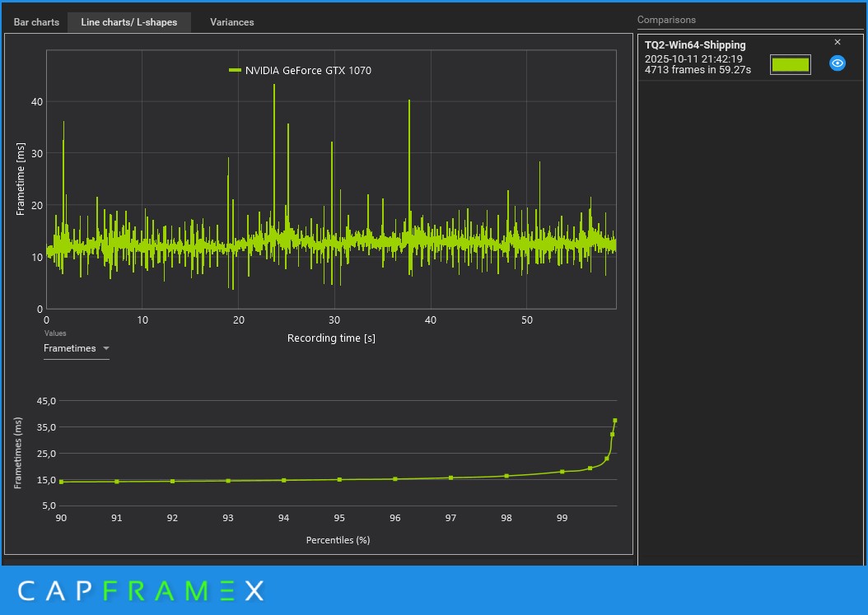The image size is (868, 615).
Task: Click the 2025-10-11 21:42:19 timestamp
Action: (x=693, y=58)
